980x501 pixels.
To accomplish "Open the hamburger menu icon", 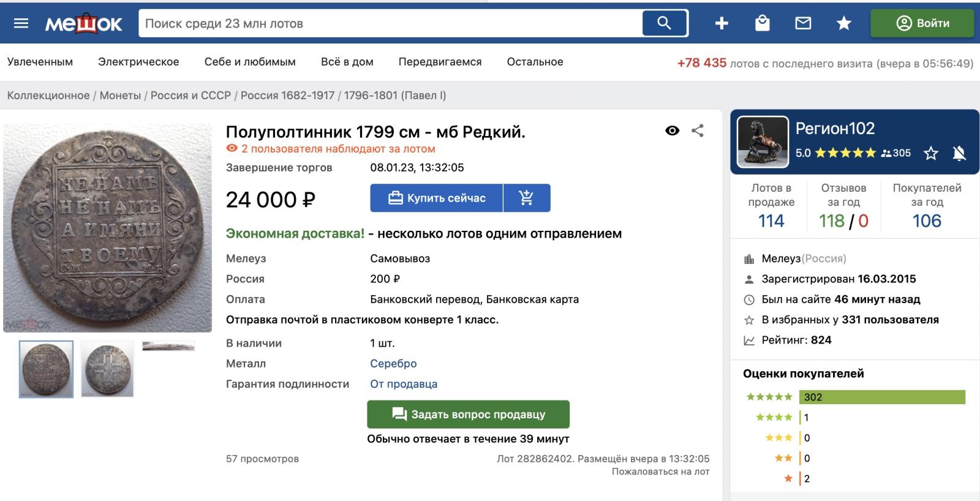I will [21, 23].
